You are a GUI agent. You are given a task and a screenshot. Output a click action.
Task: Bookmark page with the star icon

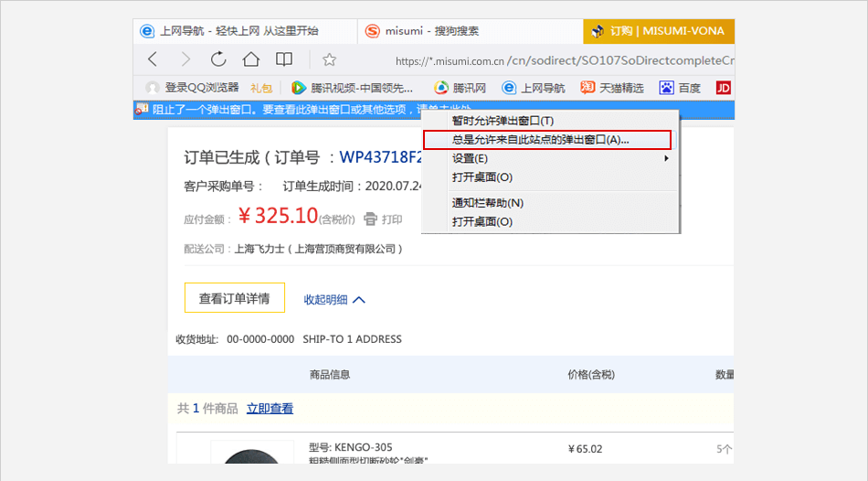tap(329, 59)
